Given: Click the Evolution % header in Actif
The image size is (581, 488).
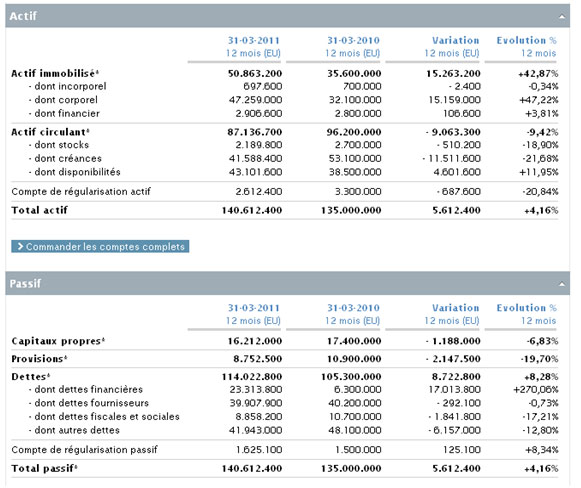Looking at the screenshot, I should [x=527, y=40].
